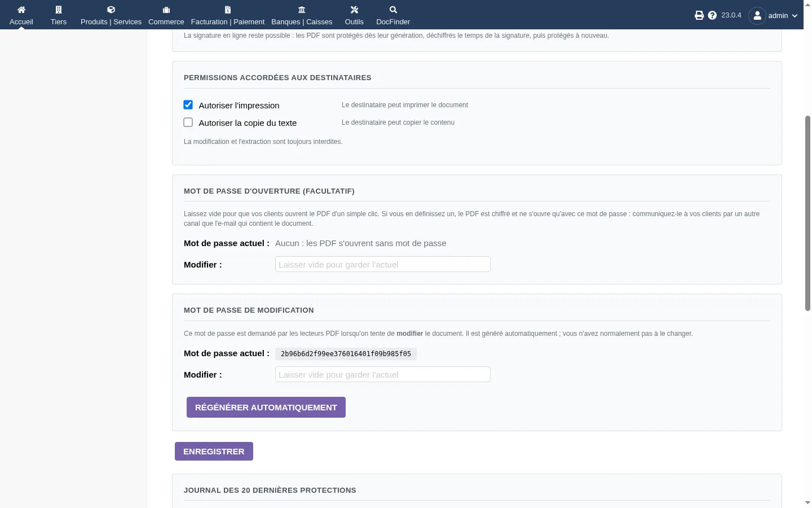Click the printer icon in the header
Screen dimensions: 812x508
699,15
